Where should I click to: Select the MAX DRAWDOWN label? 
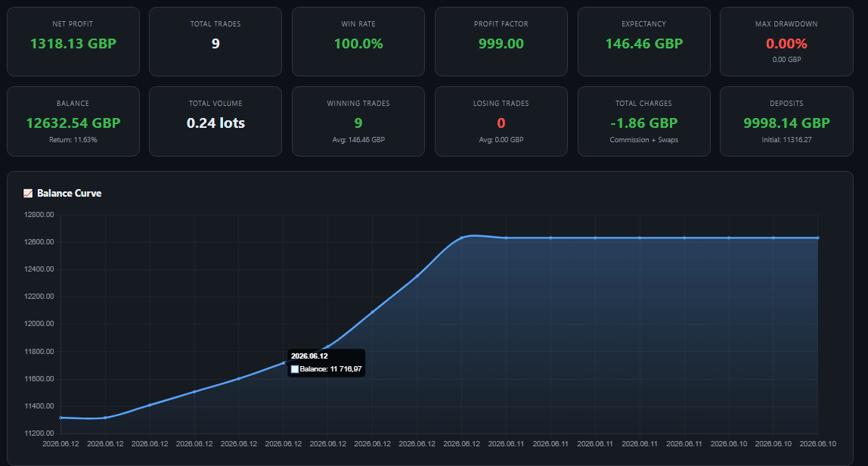pyautogui.click(x=786, y=23)
